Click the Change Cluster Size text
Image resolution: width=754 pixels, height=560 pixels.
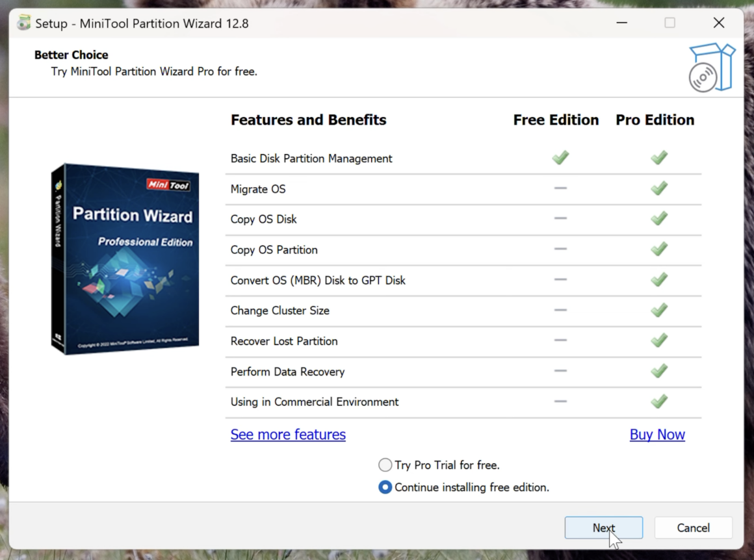tap(280, 311)
